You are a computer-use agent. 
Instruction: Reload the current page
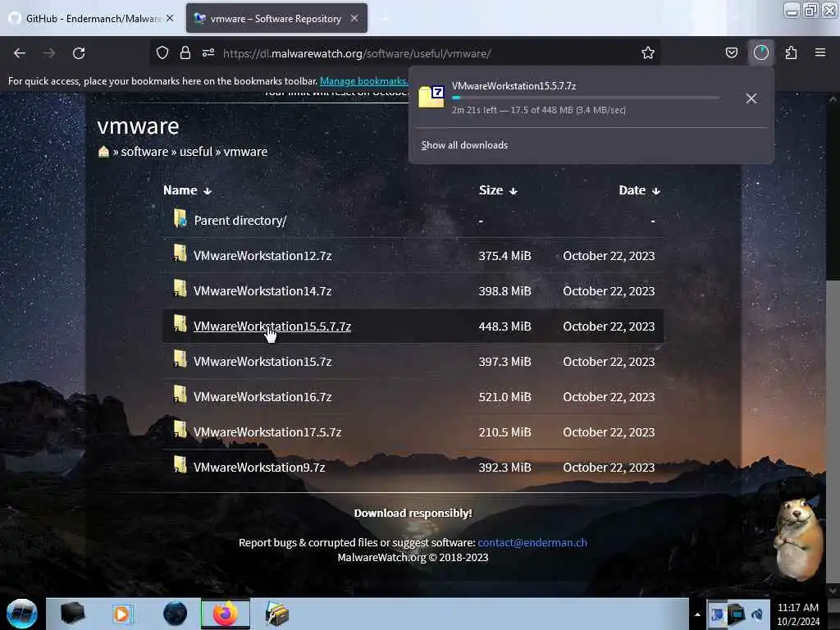pos(79,53)
